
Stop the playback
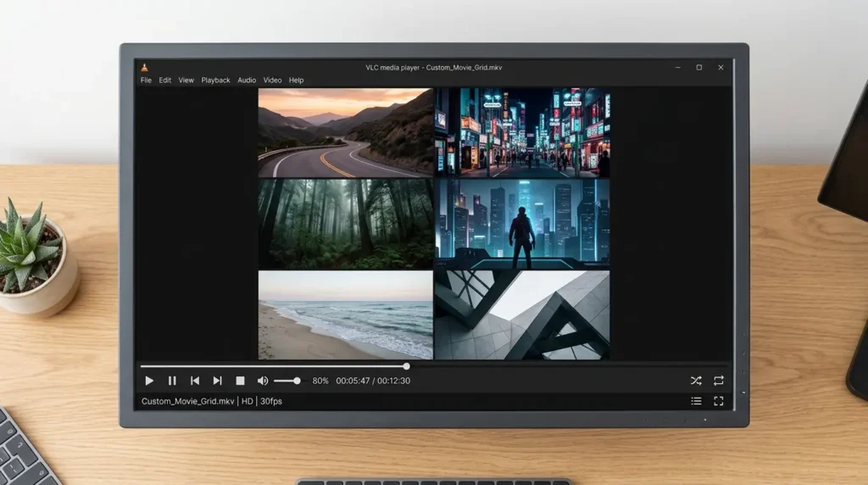tap(240, 381)
